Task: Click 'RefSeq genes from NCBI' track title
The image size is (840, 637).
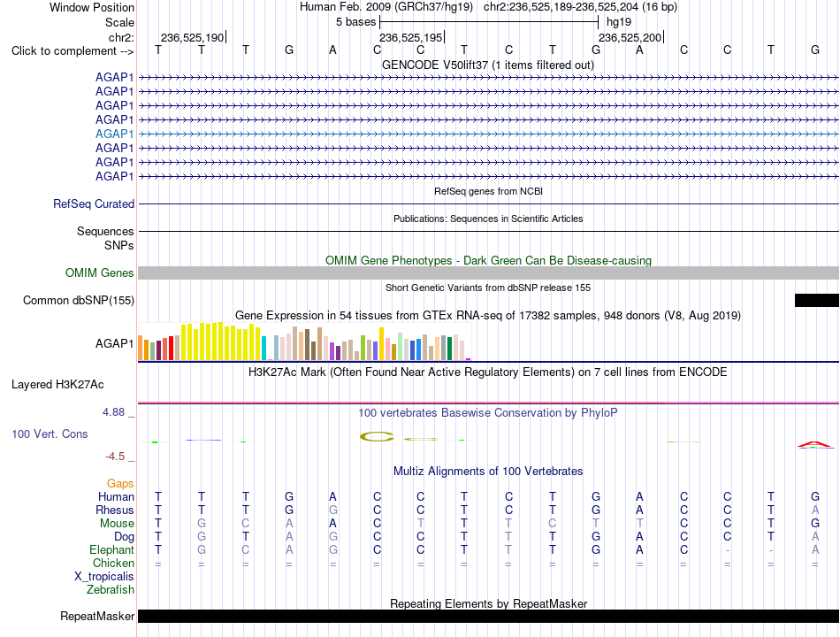Action: 488,191
